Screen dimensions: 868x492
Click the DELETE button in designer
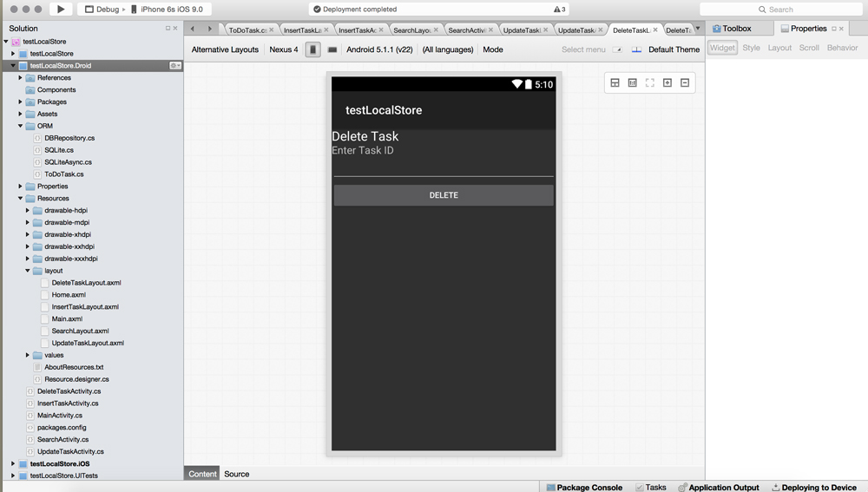pyautogui.click(x=444, y=195)
